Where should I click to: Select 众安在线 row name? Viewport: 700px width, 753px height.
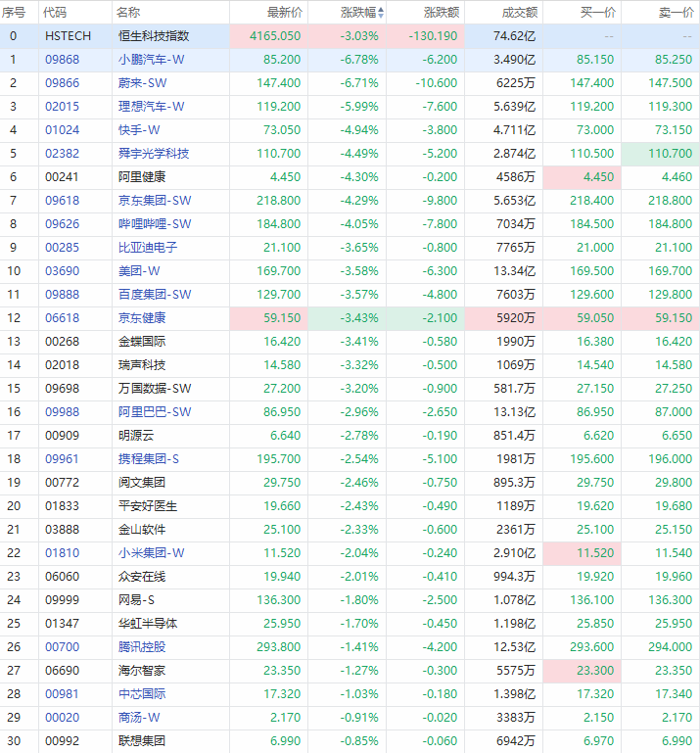point(142,578)
